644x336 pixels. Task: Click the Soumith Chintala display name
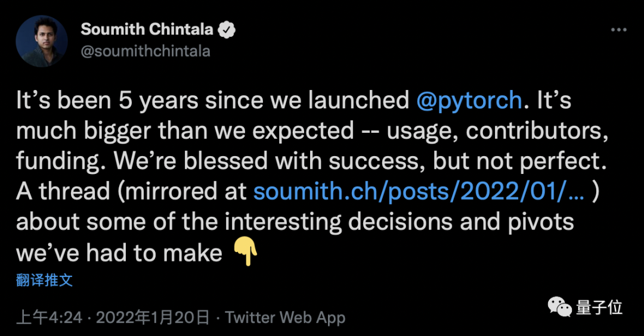tap(148, 29)
